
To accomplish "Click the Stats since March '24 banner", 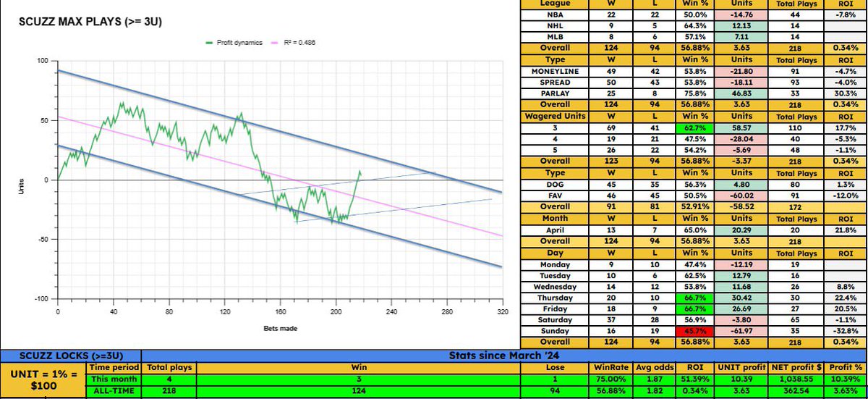I will click(x=503, y=356).
